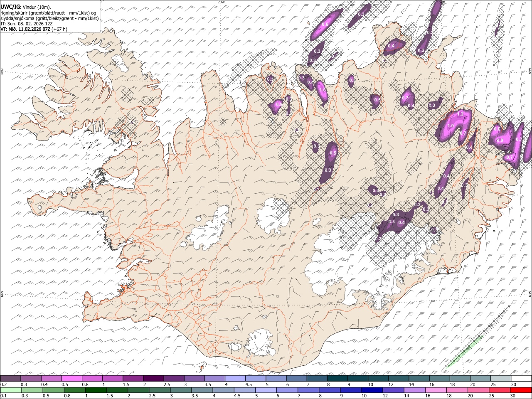Click the '0.9' snowfall value near east coast

[500, 140]
